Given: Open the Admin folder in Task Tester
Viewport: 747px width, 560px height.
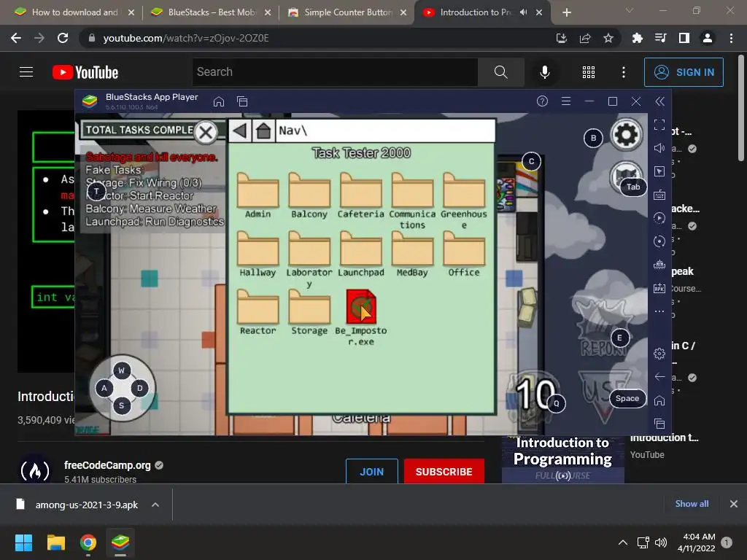Looking at the screenshot, I should point(258,190).
